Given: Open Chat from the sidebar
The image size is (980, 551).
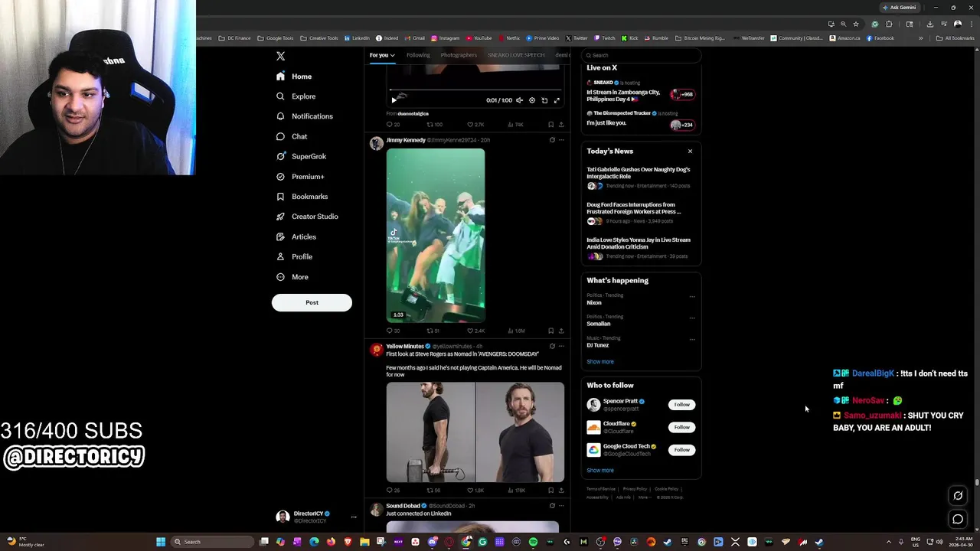Looking at the screenshot, I should [292, 136].
